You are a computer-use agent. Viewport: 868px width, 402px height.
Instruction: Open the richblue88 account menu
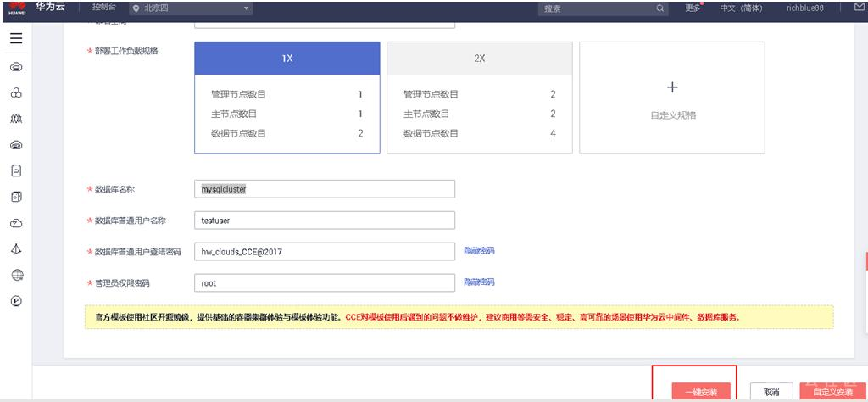(x=805, y=8)
